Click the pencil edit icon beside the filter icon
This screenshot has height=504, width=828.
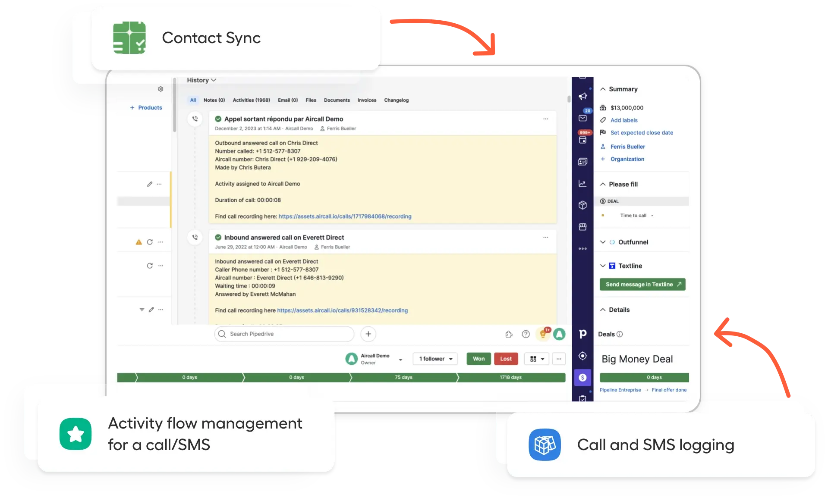point(151,310)
